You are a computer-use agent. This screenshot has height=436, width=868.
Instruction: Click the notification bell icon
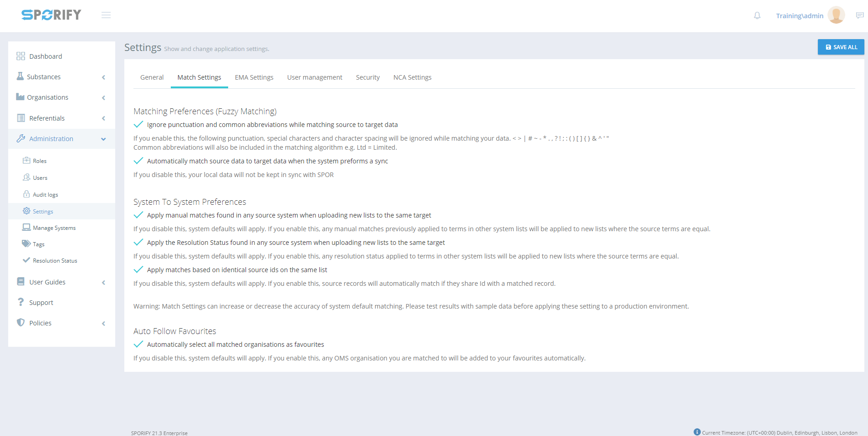757,16
